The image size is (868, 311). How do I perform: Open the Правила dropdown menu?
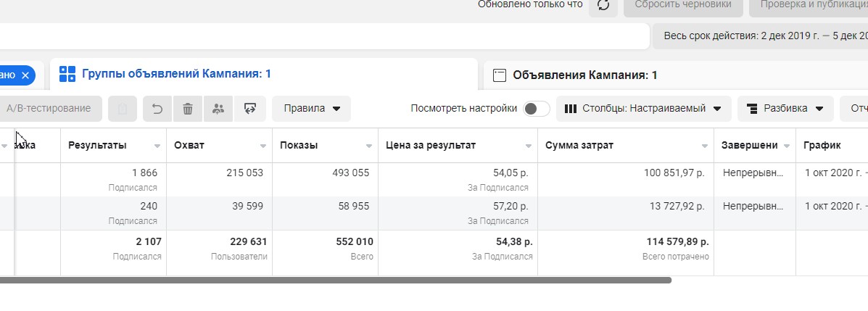pyautogui.click(x=312, y=109)
